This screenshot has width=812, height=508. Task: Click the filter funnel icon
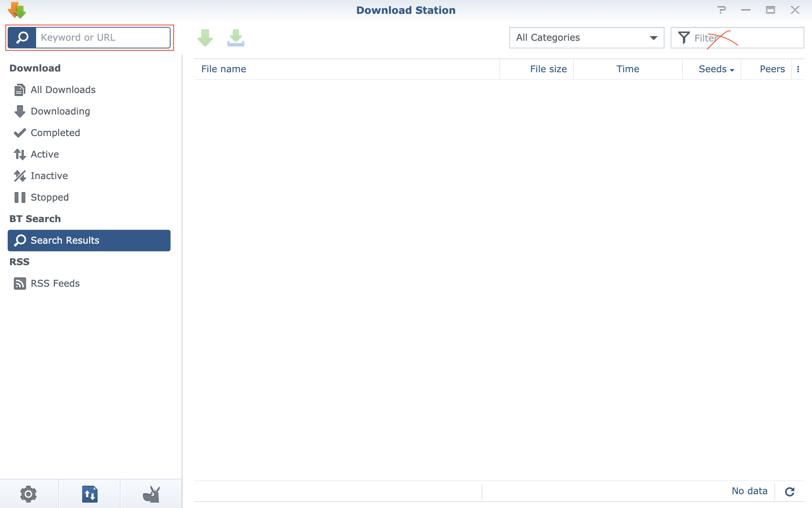[x=684, y=38]
